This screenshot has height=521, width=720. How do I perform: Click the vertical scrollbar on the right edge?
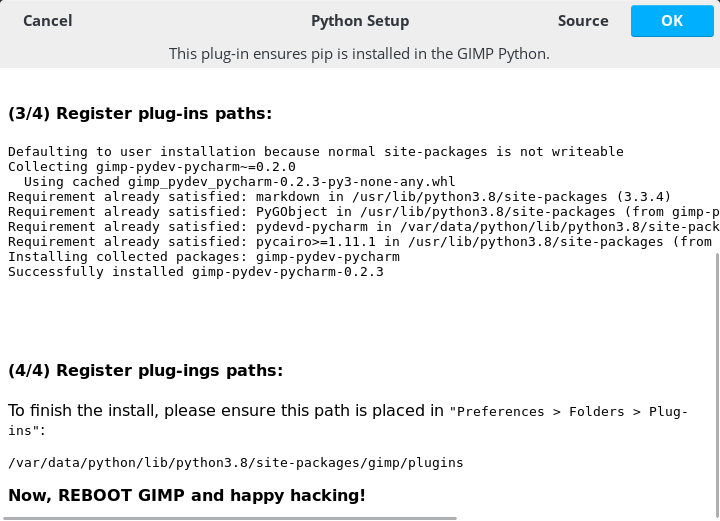click(x=717, y=386)
